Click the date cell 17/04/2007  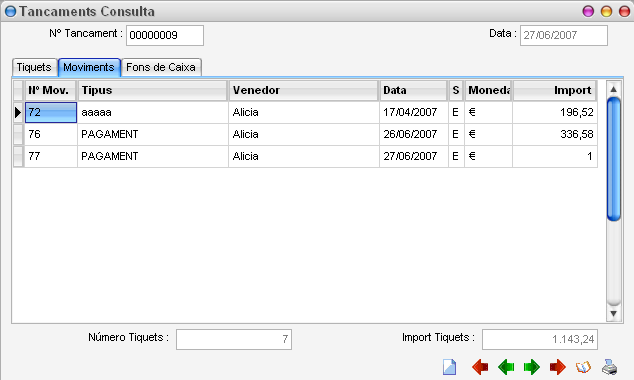point(414,112)
